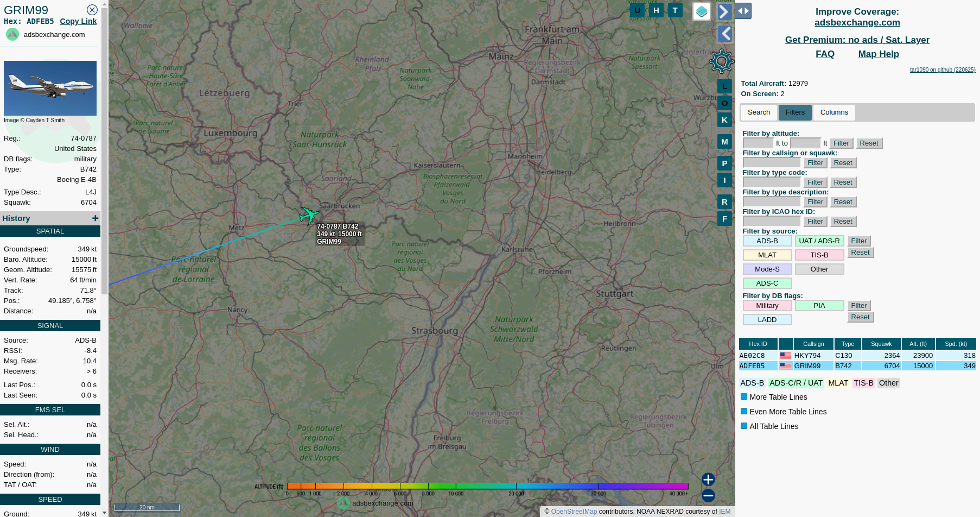Viewport: 980px width, 517px height.
Task: Click the type code filter input
Action: click(x=772, y=182)
